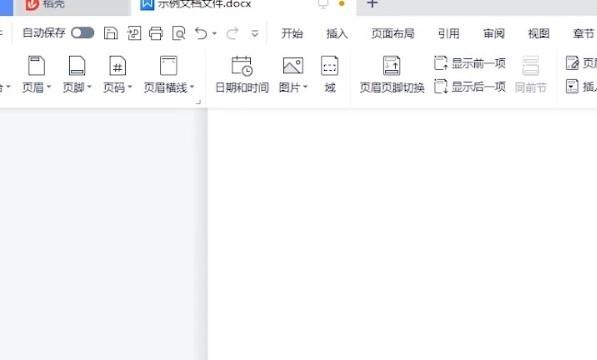Image resolution: width=597 pixels, height=360 pixels.
Task: Click the 同前节 same as previous button
Action: pos(530,75)
